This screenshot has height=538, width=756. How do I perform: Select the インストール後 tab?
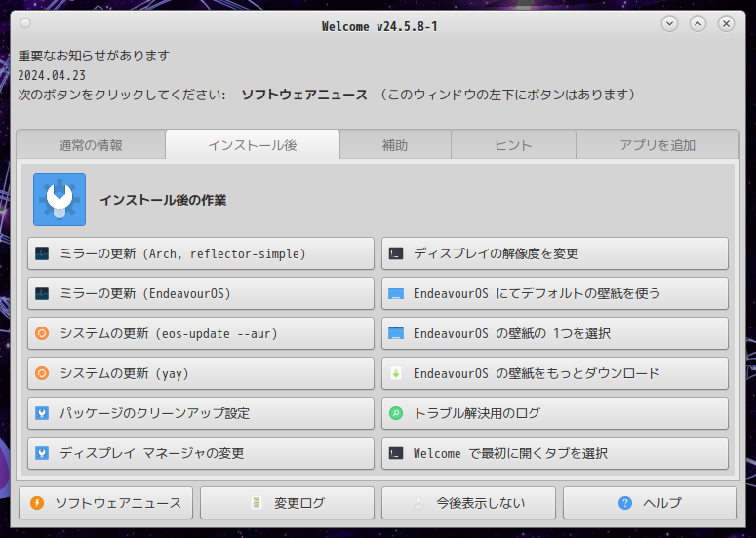[x=253, y=144]
